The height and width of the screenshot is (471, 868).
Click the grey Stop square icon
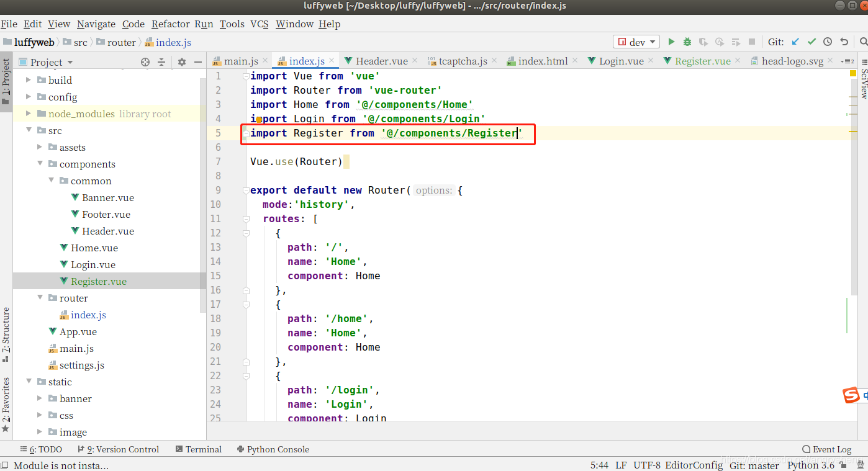point(752,42)
